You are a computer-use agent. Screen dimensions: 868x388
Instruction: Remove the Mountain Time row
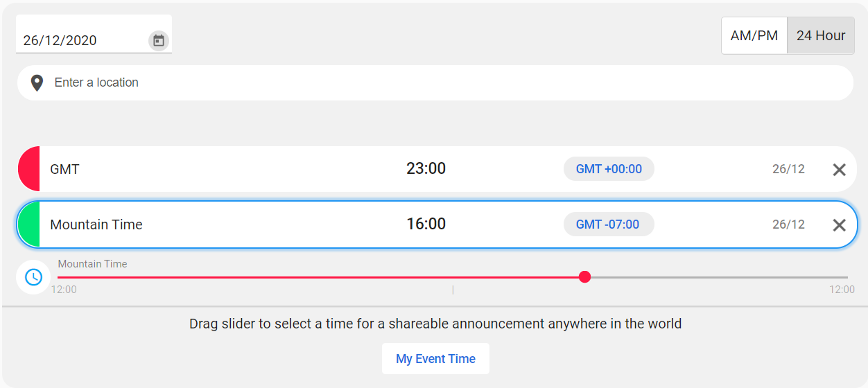click(839, 224)
